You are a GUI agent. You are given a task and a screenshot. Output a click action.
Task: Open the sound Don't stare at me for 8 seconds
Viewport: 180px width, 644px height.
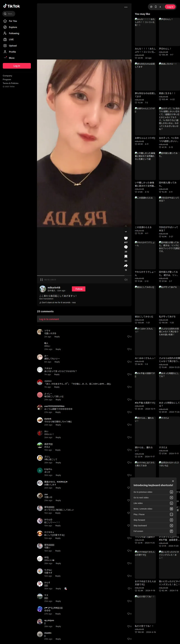[58, 302]
